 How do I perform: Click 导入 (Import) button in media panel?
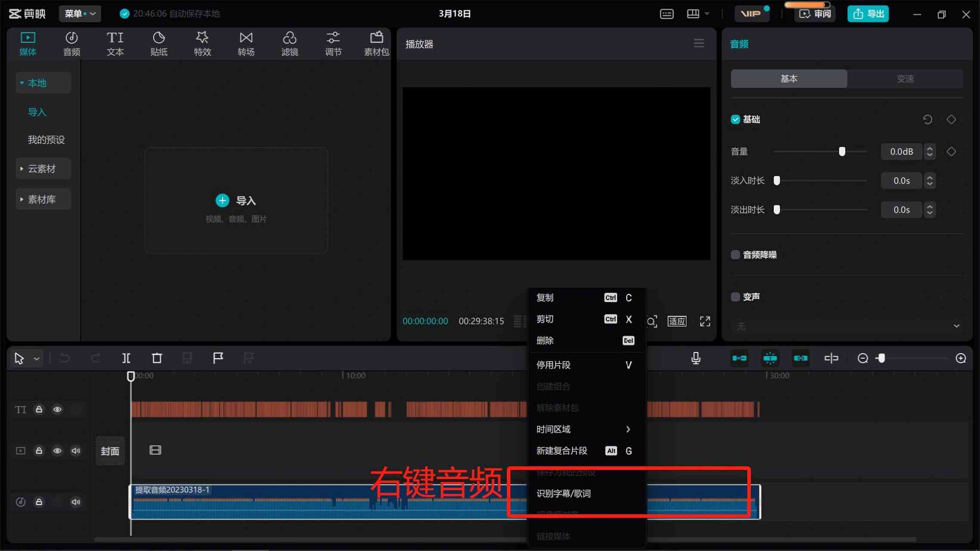click(236, 200)
